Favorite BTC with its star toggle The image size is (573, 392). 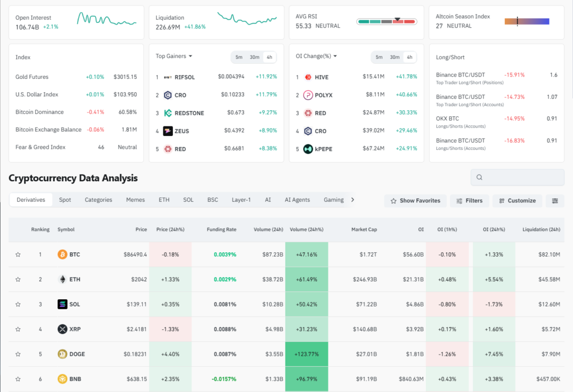tap(18, 254)
